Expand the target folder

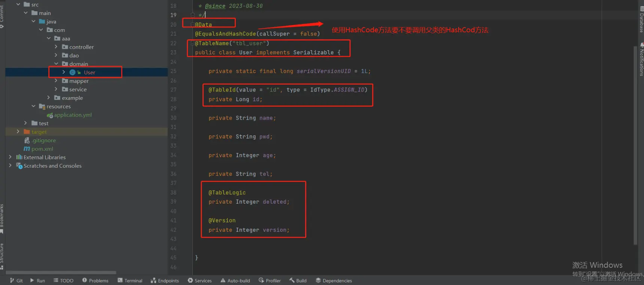[18, 132]
